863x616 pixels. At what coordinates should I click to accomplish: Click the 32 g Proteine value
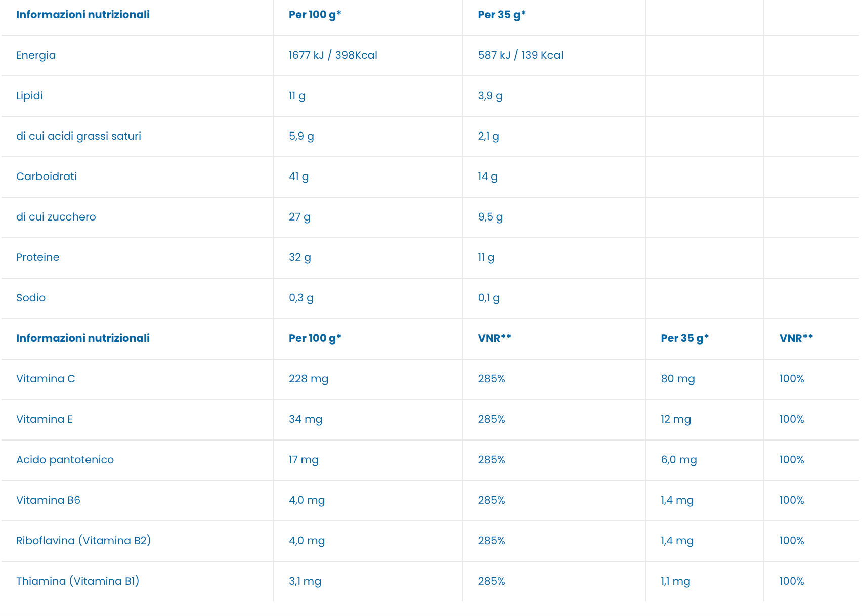[300, 257]
